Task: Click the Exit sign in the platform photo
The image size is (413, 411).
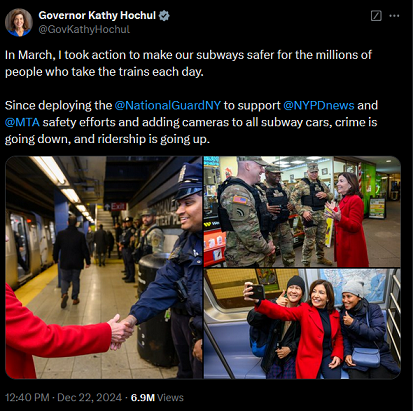Action: pos(116,206)
